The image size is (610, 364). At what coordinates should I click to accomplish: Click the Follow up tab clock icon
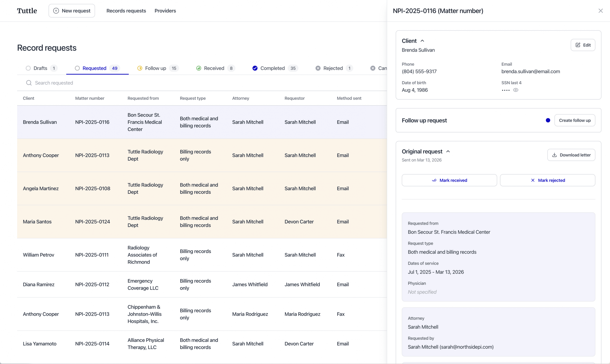tap(140, 68)
